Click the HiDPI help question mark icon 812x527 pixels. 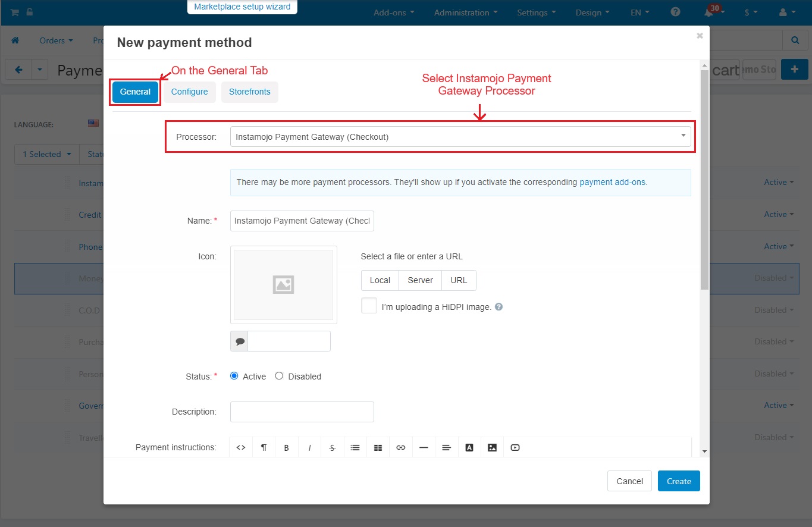(x=499, y=307)
